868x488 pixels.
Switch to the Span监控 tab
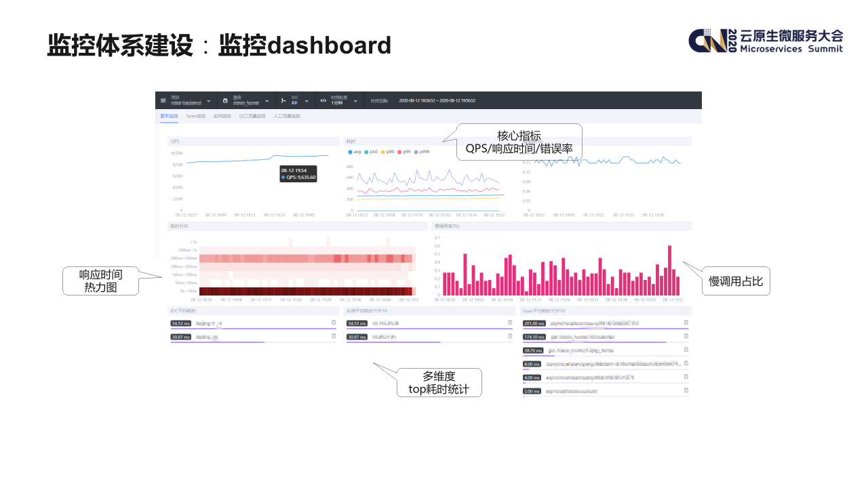tap(195, 116)
